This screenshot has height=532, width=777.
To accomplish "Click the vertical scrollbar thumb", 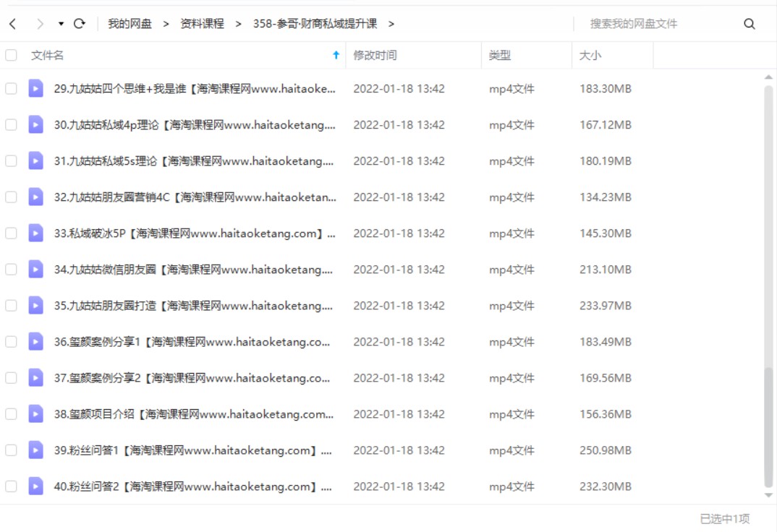I will pyautogui.click(x=768, y=427).
